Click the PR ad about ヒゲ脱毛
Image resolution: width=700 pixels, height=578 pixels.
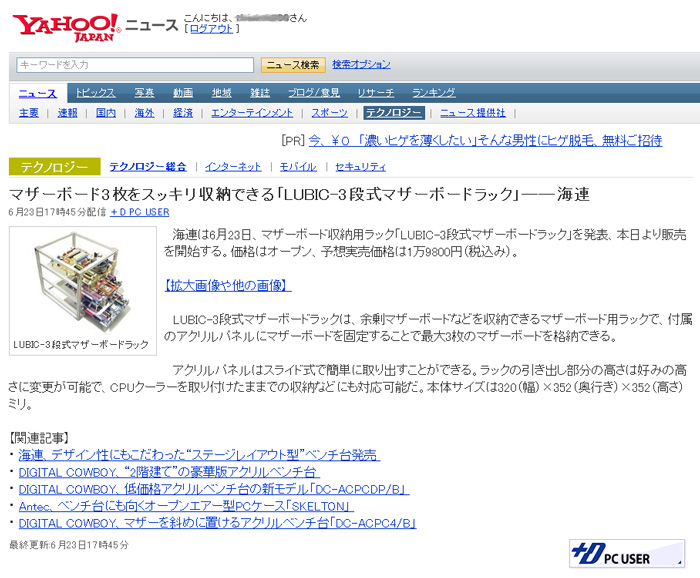coord(485,141)
